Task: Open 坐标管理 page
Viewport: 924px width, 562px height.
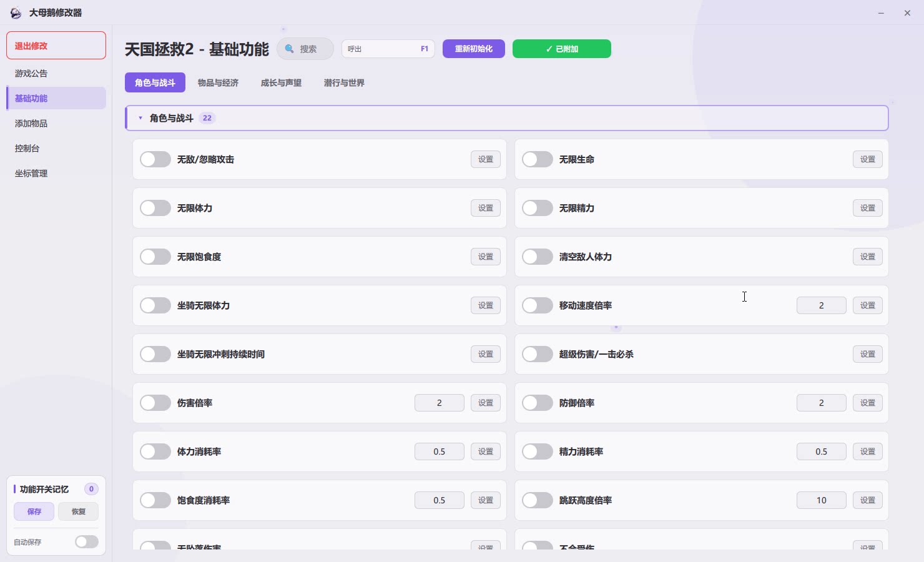Action: click(56, 173)
